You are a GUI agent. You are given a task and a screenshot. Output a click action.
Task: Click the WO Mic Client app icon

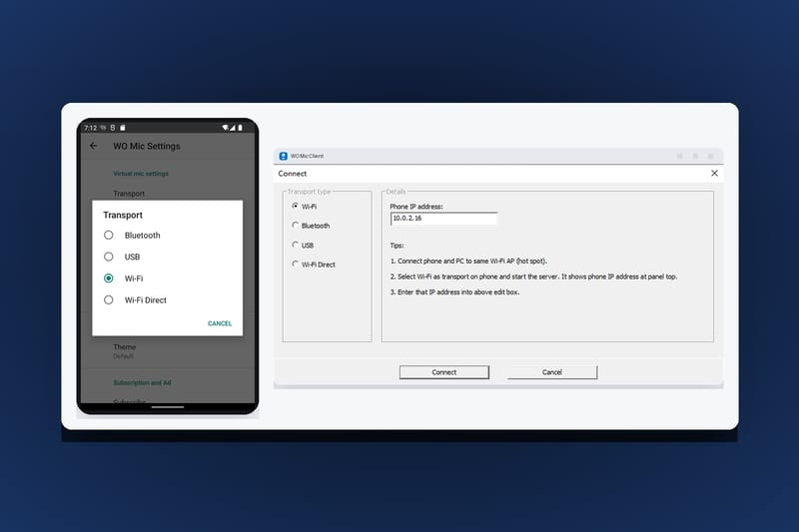(284, 156)
